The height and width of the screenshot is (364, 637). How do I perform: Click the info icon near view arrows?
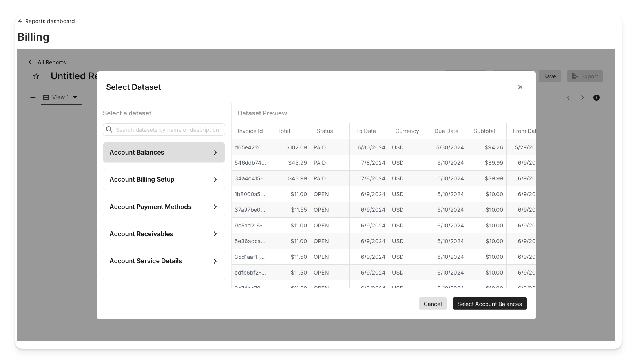(596, 98)
